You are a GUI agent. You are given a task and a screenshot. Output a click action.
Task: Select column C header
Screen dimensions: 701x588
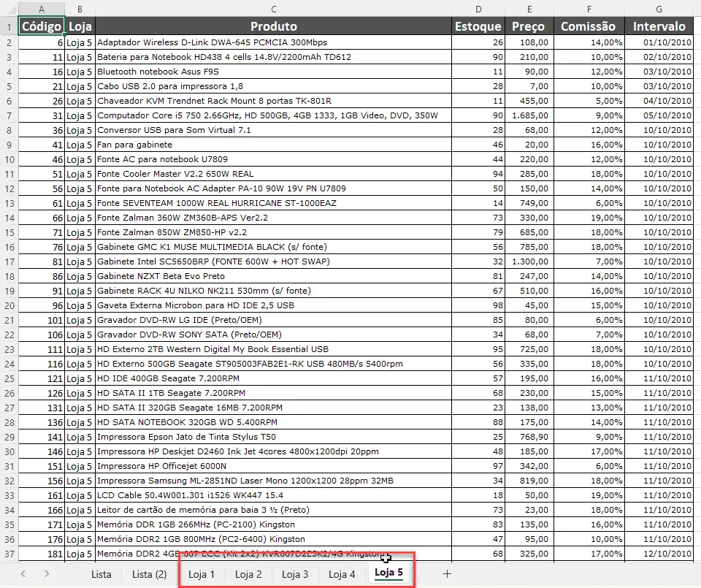(x=274, y=9)
